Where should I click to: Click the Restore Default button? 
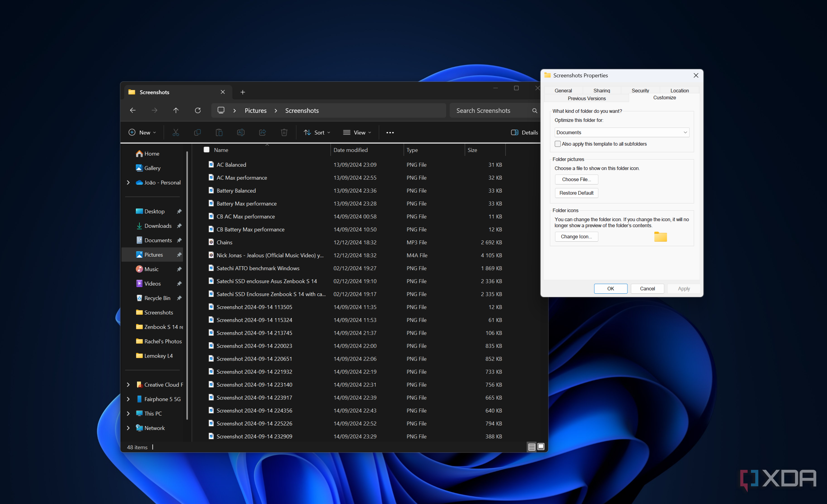tap(576, 193)
